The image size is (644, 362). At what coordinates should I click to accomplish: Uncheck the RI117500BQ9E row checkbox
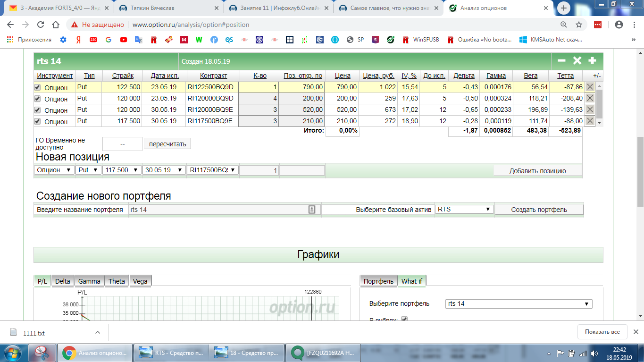pyautogui.click(x=38, y=121)
